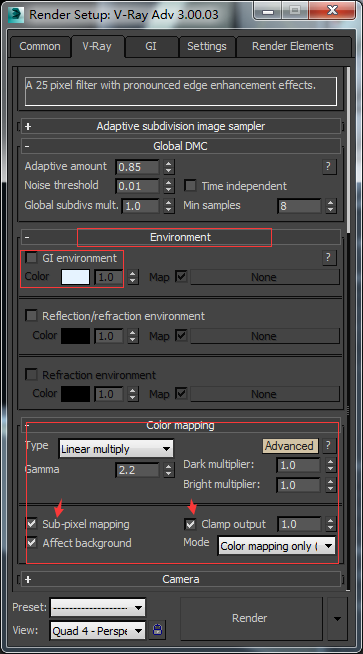This screenshot has height=654, width=363.
Task: Open the GI tab
Action: [151, 46]
